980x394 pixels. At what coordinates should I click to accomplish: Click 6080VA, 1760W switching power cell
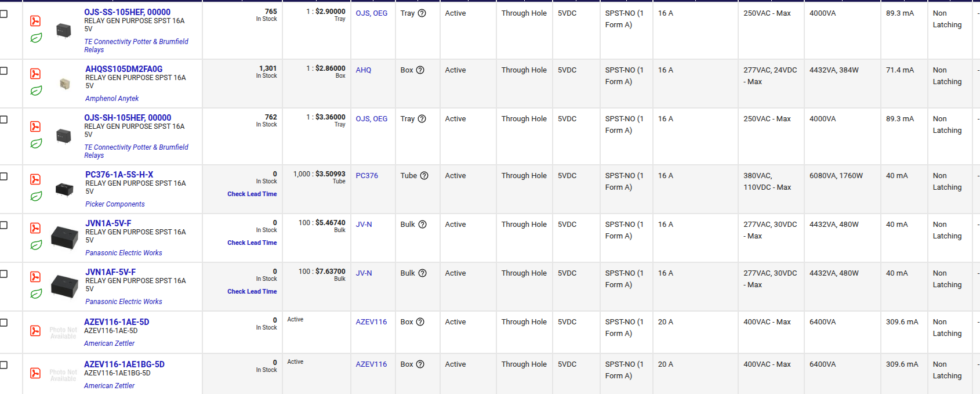point(836,176)
